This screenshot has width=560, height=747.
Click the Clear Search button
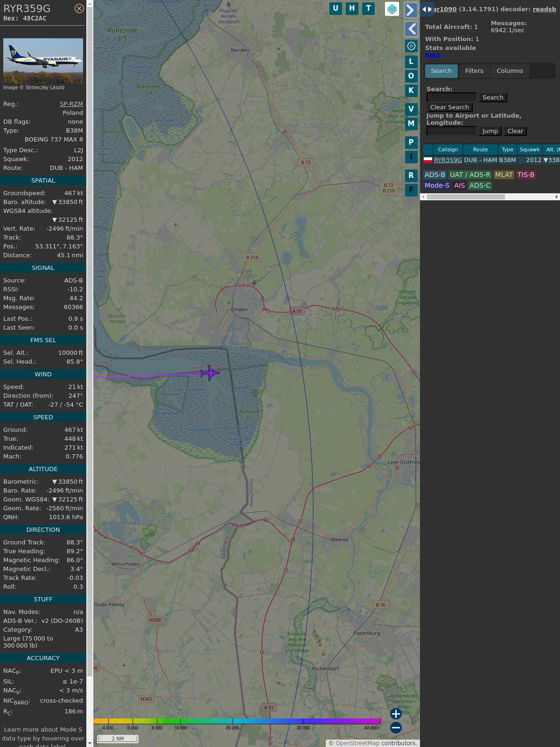tap(449, 107)
